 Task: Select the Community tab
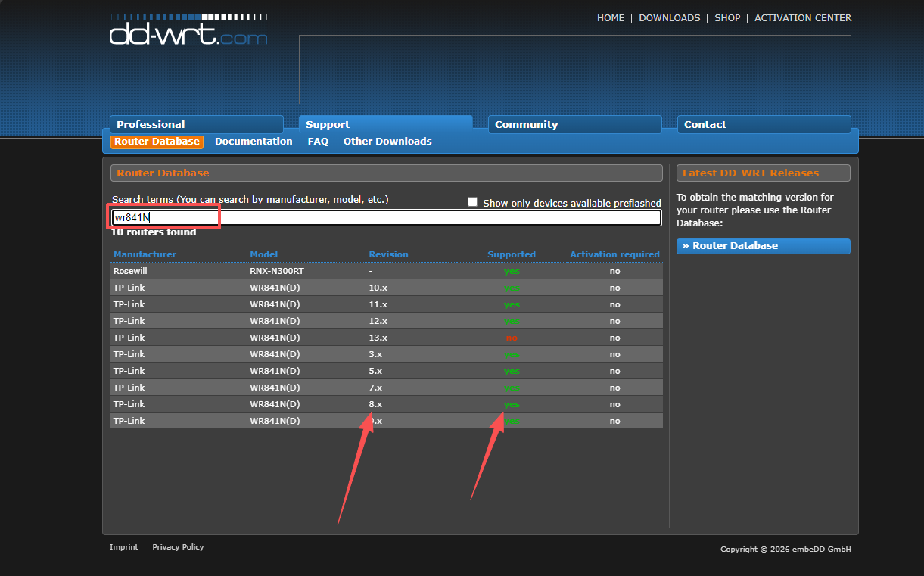(x=575, y=124)
